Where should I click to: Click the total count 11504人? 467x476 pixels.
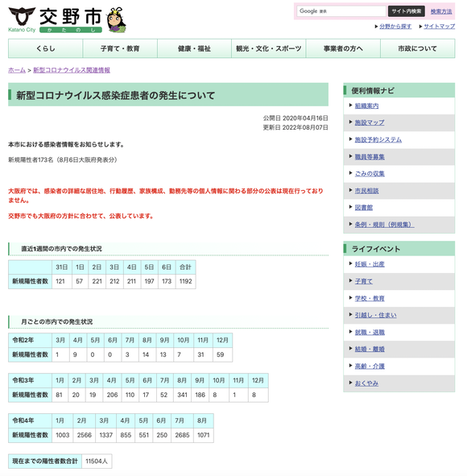(97, 462)
